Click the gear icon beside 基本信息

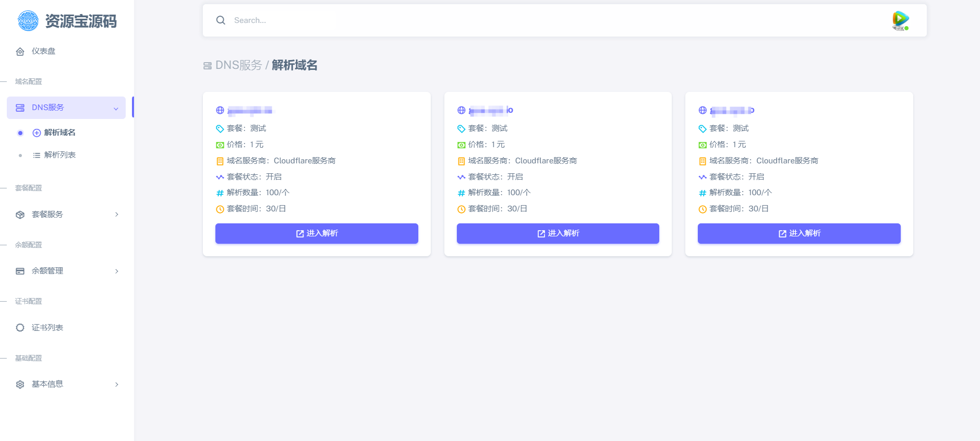tap(20, 385)
